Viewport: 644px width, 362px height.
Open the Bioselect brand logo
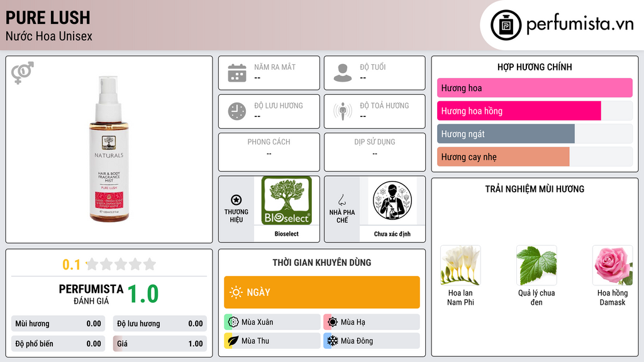tap(287, 200)
